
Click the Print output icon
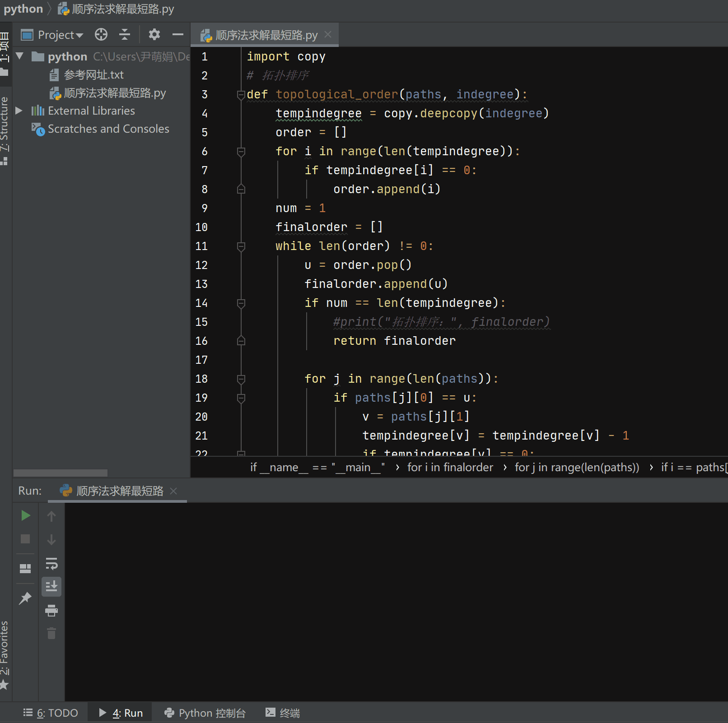51,611
